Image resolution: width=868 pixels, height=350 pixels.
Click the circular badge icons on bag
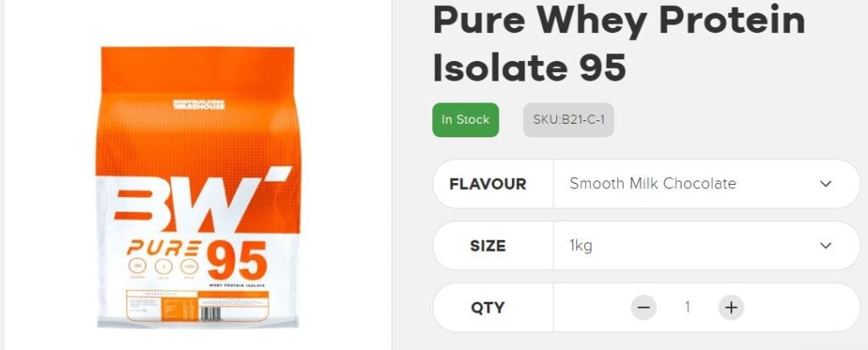[164, 266]
